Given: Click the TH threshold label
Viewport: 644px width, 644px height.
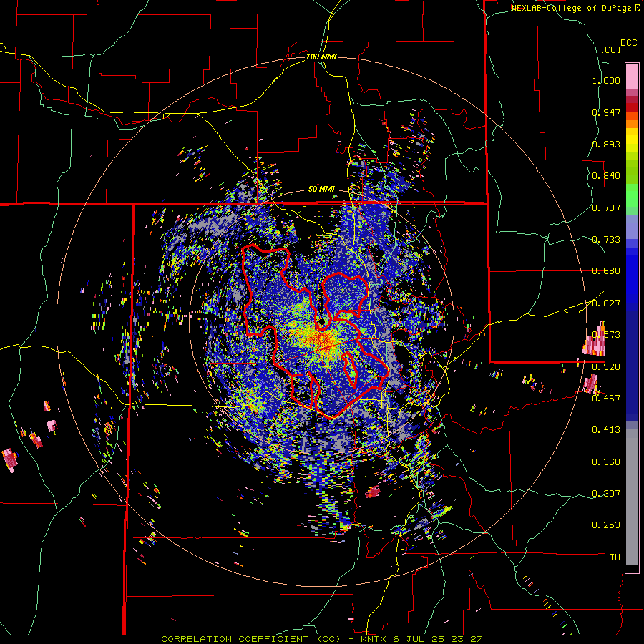Looking at the screenshot, I should pyautogui.click(x=615, y=557).
